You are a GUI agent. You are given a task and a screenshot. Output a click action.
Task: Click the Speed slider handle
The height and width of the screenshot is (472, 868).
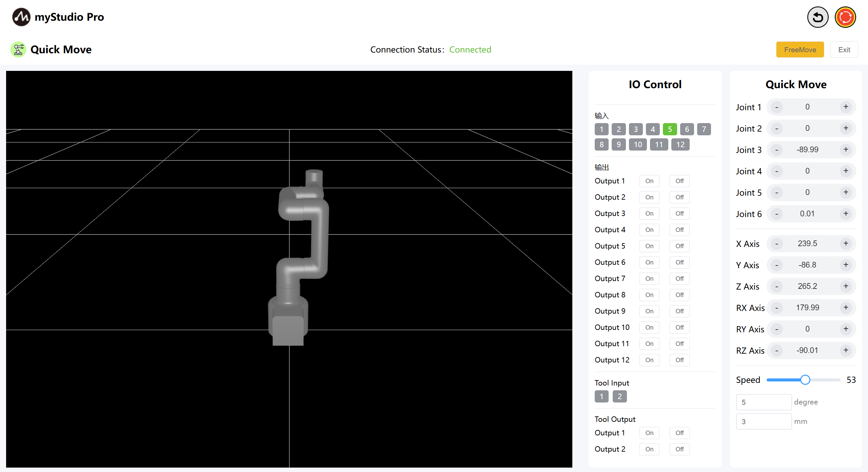pyautogui.click(x=805, y=380)
